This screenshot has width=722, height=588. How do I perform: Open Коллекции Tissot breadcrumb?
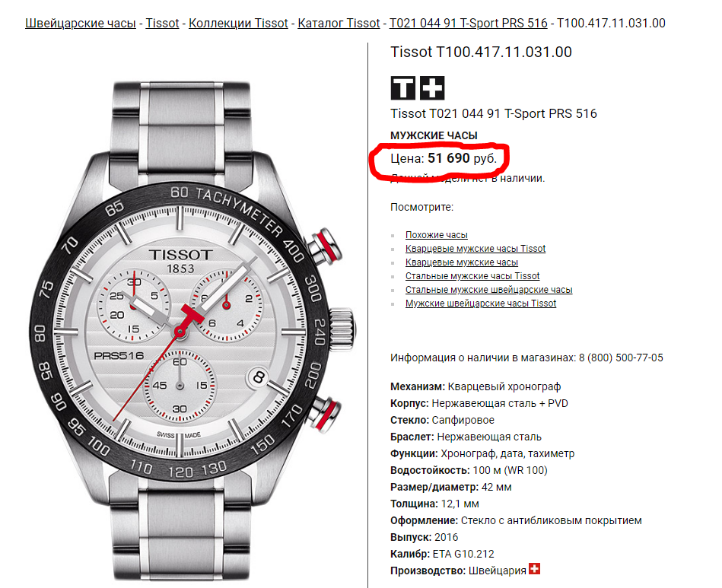tap(238, 23)
